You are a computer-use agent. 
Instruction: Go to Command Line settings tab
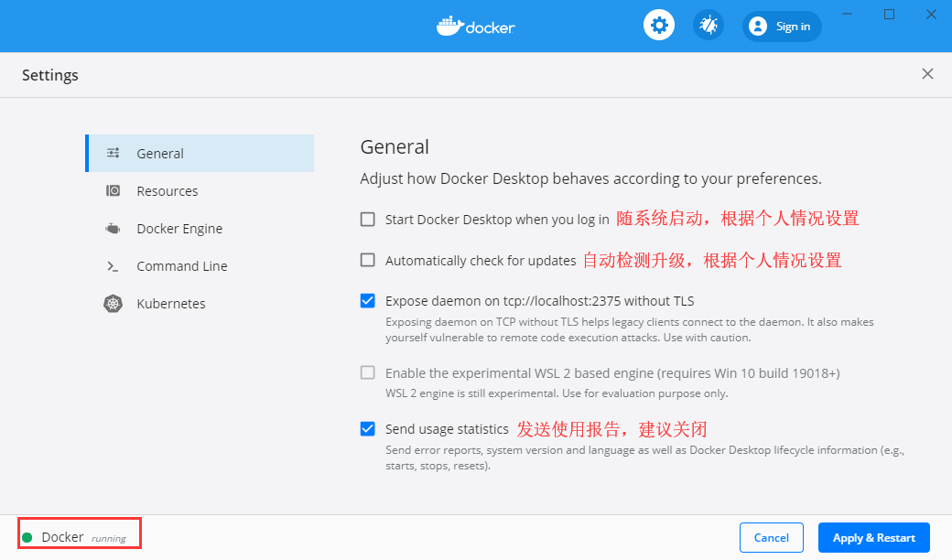click(200, 265)
